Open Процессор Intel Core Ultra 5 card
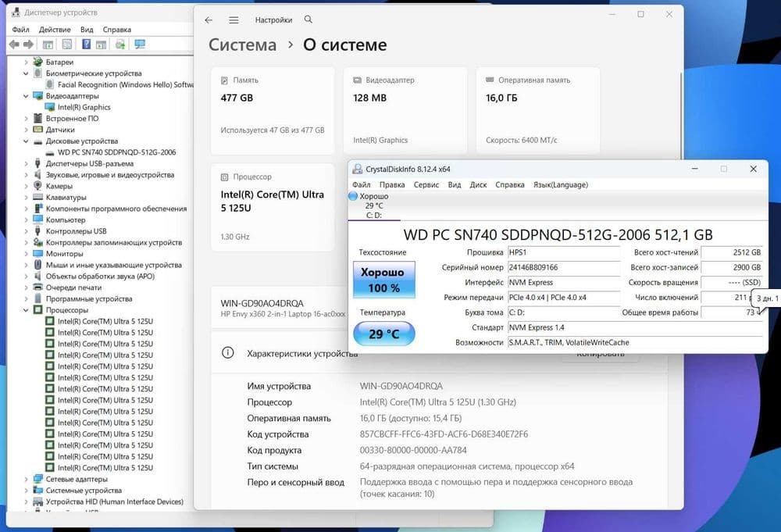This screenshot has width=781, height=532. pos(273,207)
